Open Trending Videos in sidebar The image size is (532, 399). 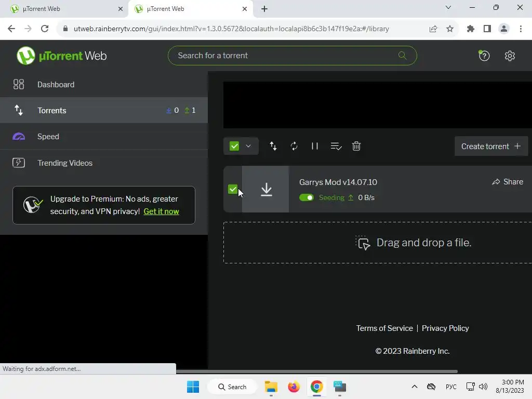[x=104, y=163]
